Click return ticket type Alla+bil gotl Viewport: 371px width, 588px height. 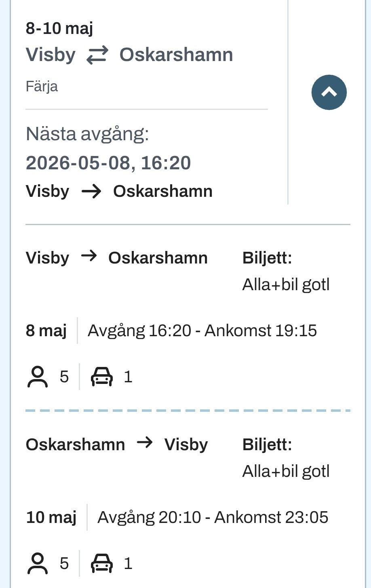286,471
